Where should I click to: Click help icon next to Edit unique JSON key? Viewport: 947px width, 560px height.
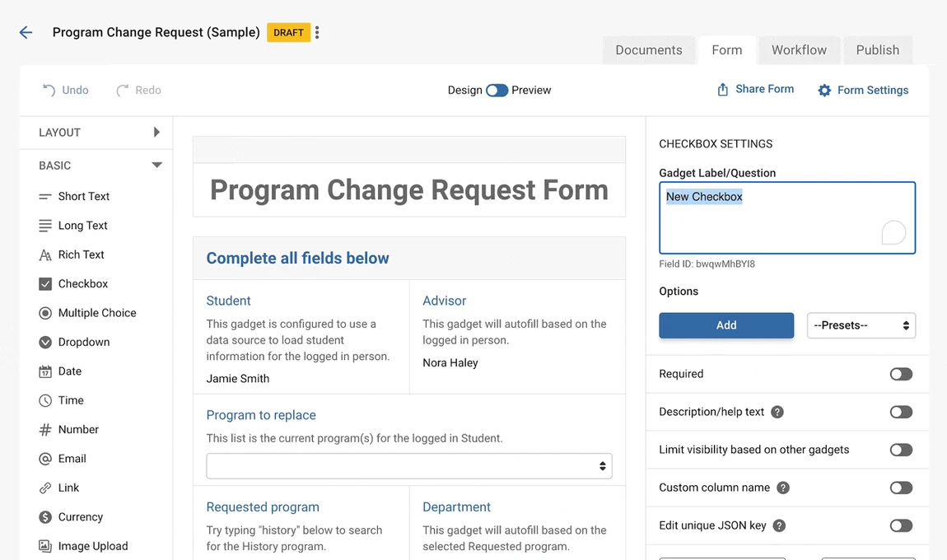click(780, 525)
